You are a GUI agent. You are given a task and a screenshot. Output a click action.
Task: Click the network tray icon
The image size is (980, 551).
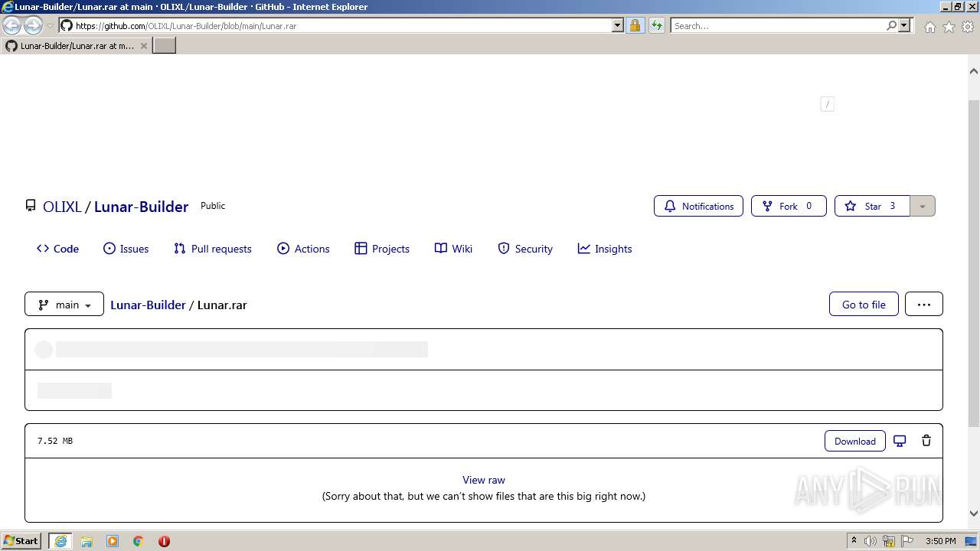coord(889,541)
